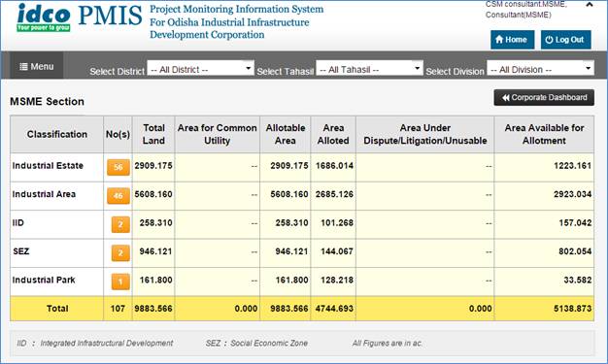This screenshot has height=364, width=608.
Task: Click the Classification column header
Action: pyautogui.click(x=57, y=134)
